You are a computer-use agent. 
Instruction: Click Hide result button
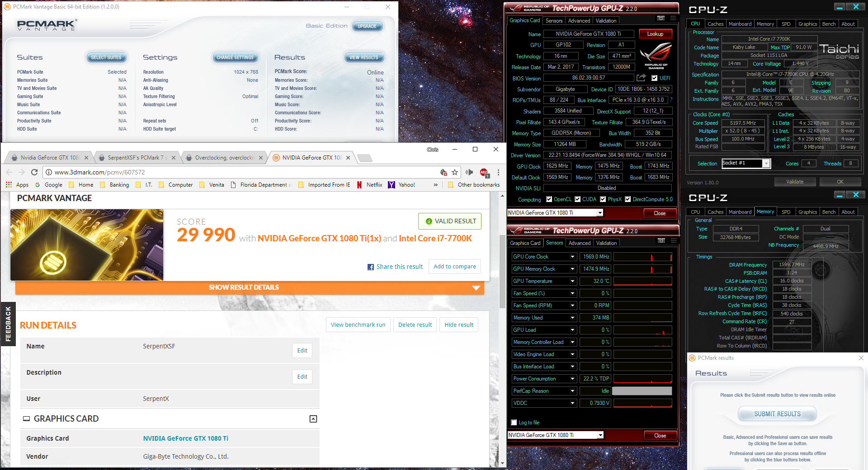point(459,325)
